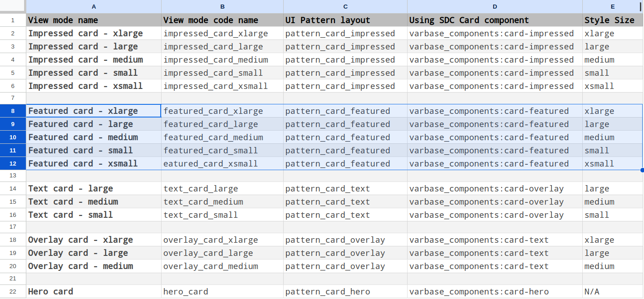
Task: Click column D header
Action: point(495,6)
